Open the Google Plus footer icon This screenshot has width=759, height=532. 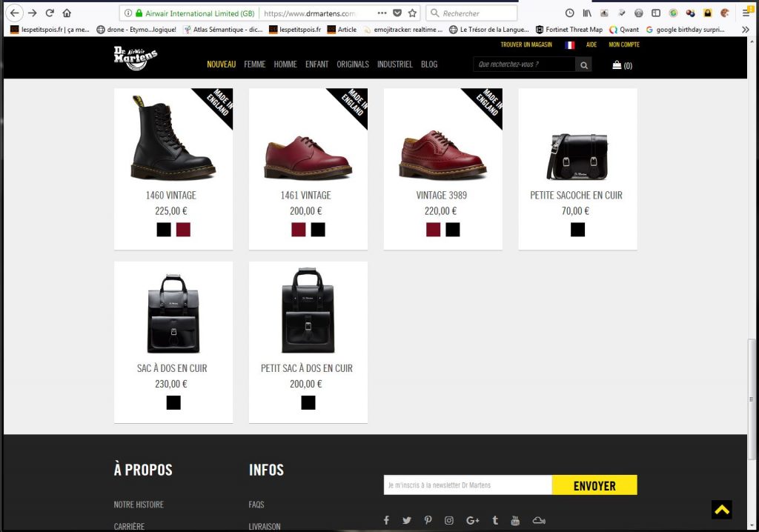(x=472, y=520)
